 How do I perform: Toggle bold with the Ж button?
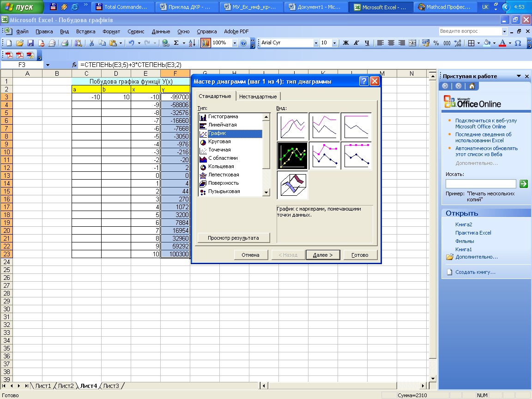pyautogui.click(x=346, y=43)
